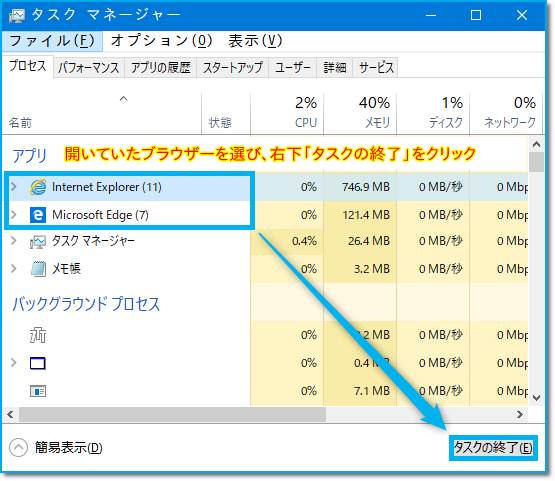
Task: Switch to the サービス tab
Action: tap(376, 68)
